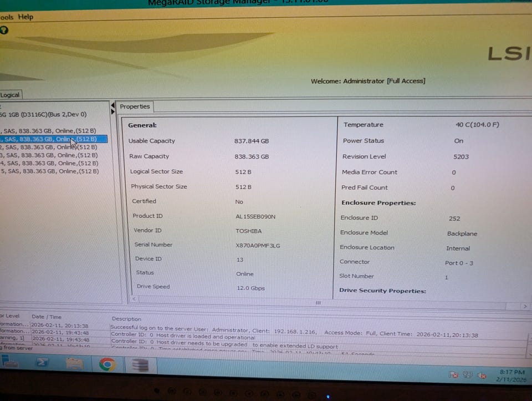Click Usable Capacity value 837.844 GB
This screenshot has width=532, height=401.
coord(252,141)
